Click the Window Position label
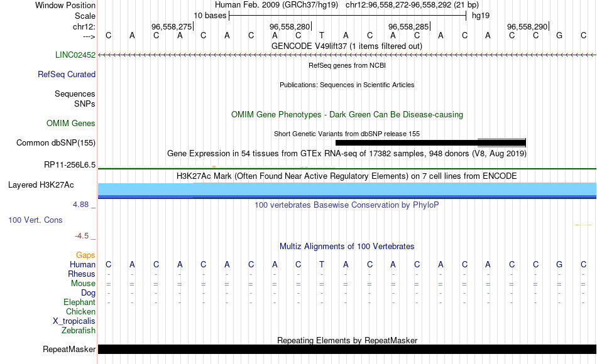This screenshot has height=364, width=597. pyautogui.click(x=65, y=5)
